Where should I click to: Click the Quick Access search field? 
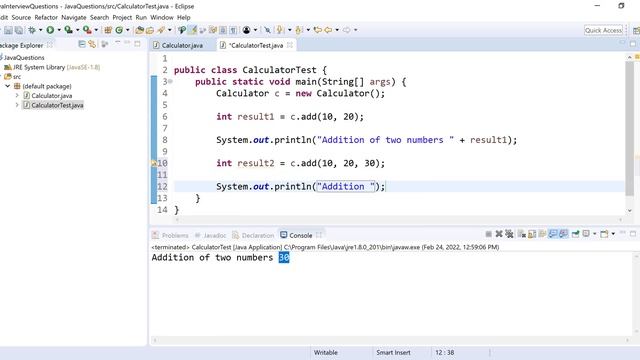[x=603, y=30]
